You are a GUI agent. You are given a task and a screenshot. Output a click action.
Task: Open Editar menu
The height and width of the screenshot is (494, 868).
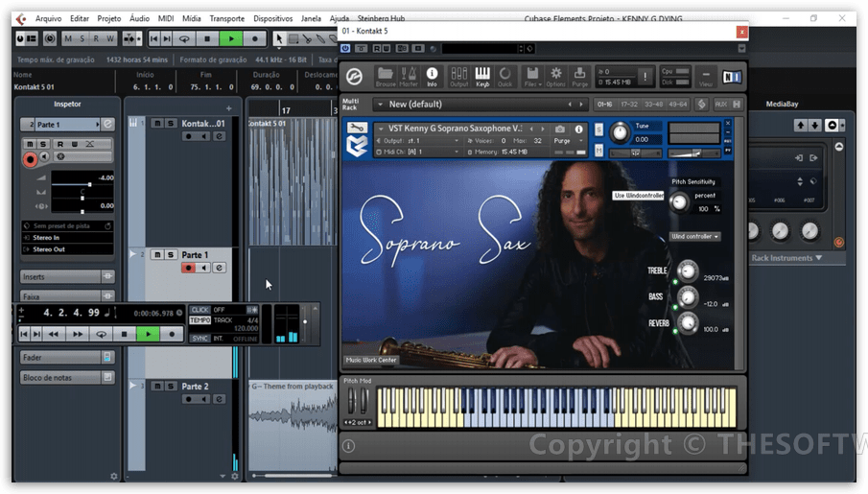pos(80,18)
